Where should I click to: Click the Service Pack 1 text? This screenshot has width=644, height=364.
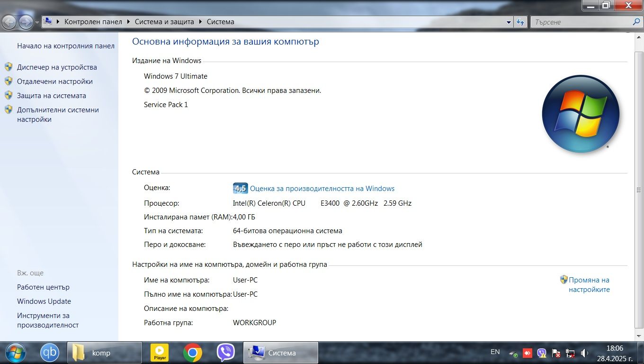[x=166, y=105]
